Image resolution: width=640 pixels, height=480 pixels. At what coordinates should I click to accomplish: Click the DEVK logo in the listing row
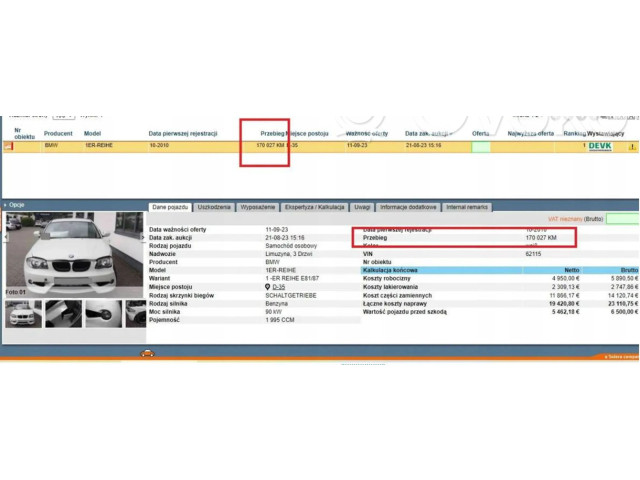click(x=600, y=146)
